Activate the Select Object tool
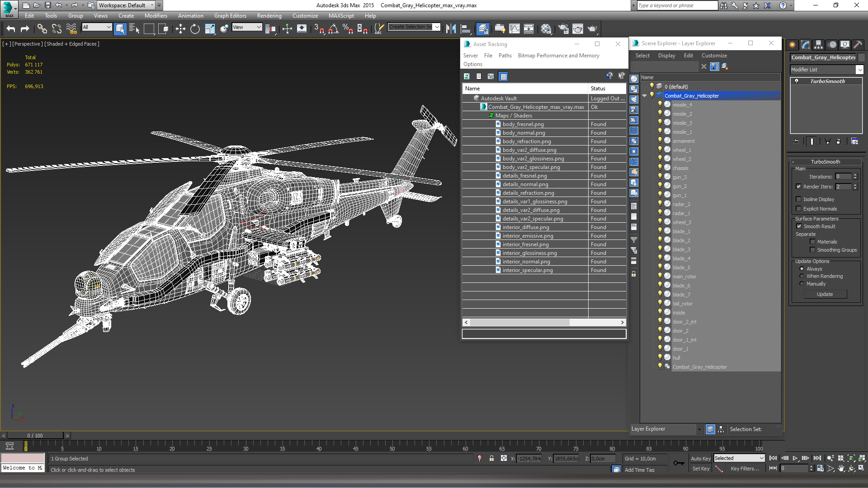This screenshot has height=488, width=868. pyautogui.click(x=120, y=29)
